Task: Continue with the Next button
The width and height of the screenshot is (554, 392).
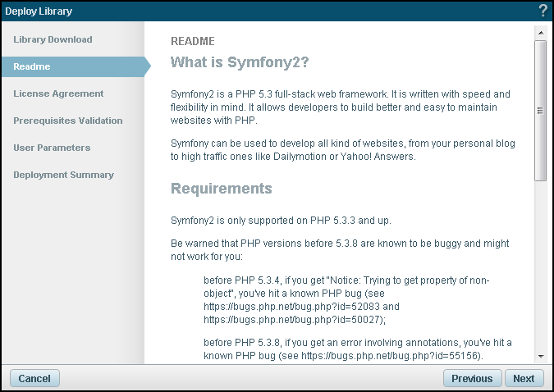Action: tap(524, 379)
